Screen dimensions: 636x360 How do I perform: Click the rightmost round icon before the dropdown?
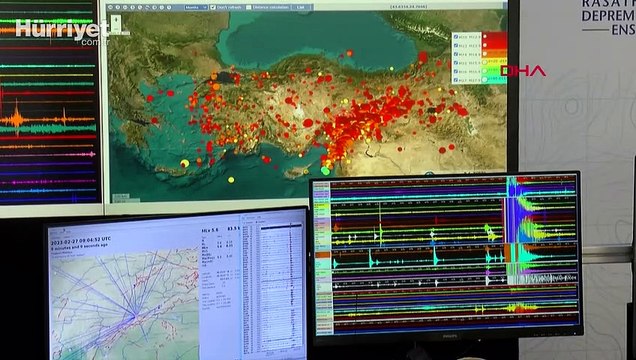(169, 7)
